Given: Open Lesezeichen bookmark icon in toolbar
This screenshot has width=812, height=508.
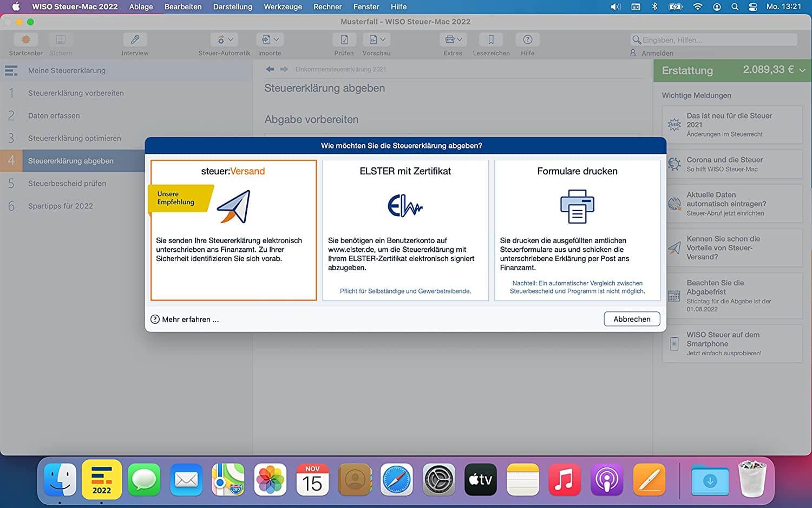Looking at the screenshot, I should tap(491, 40).
